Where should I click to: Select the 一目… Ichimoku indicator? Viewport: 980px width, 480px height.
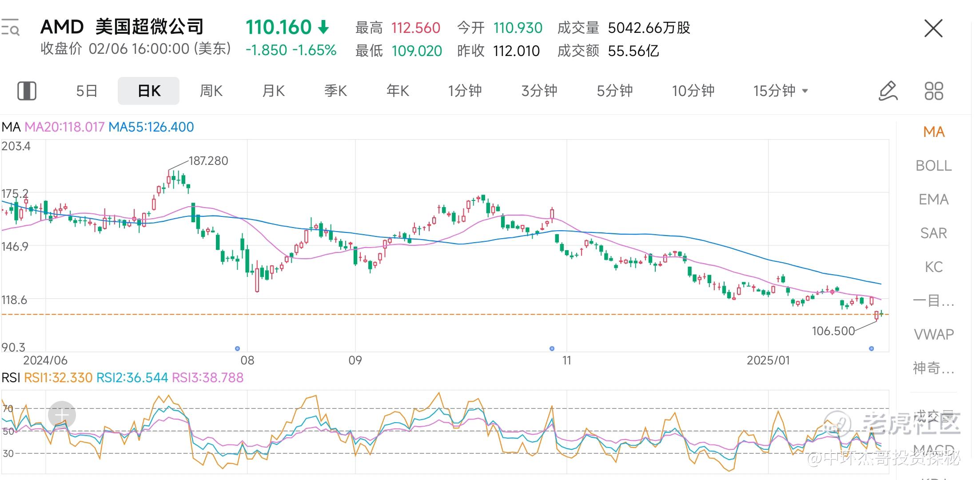[x=934, y=301]
